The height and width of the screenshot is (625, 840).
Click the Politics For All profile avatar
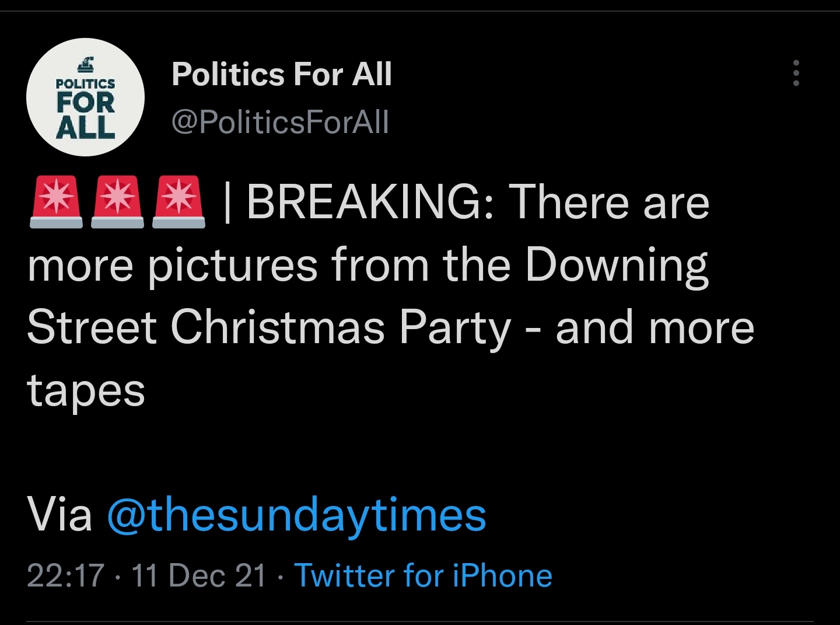click(x=85, y=97)
